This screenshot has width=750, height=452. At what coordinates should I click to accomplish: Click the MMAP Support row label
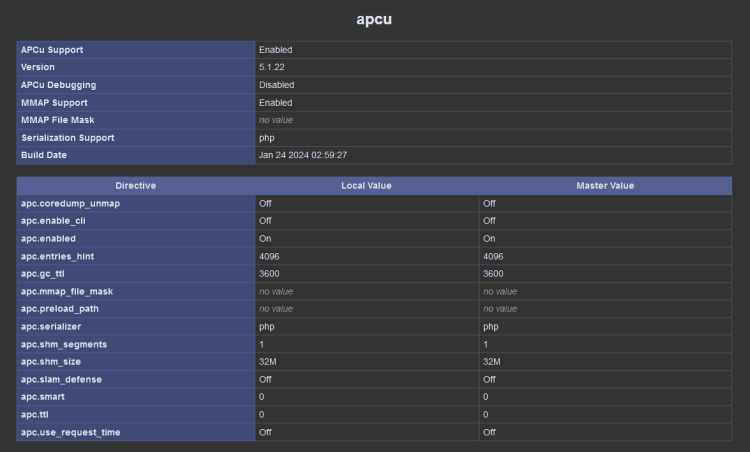[x=54, y=103]
